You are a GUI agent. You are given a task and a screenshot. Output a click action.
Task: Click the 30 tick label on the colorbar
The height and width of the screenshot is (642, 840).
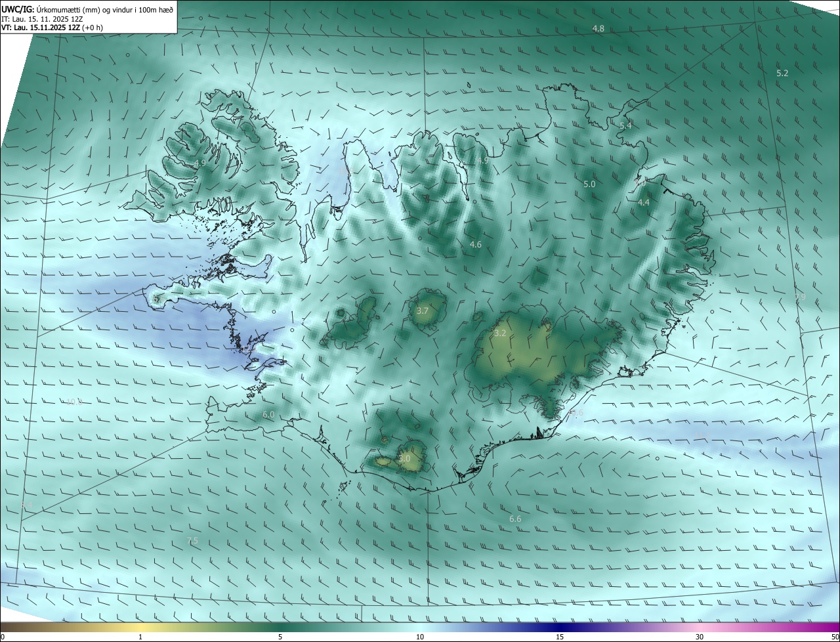pos(700,637)
